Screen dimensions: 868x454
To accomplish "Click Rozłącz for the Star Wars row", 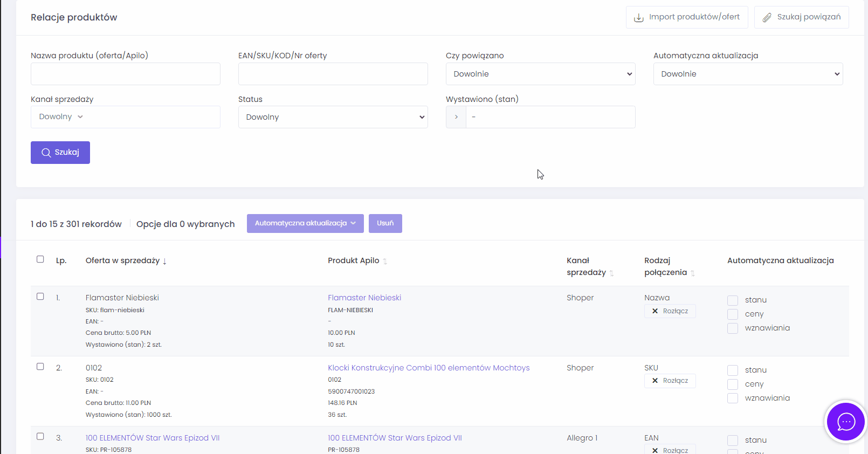I will click(670, 449).
